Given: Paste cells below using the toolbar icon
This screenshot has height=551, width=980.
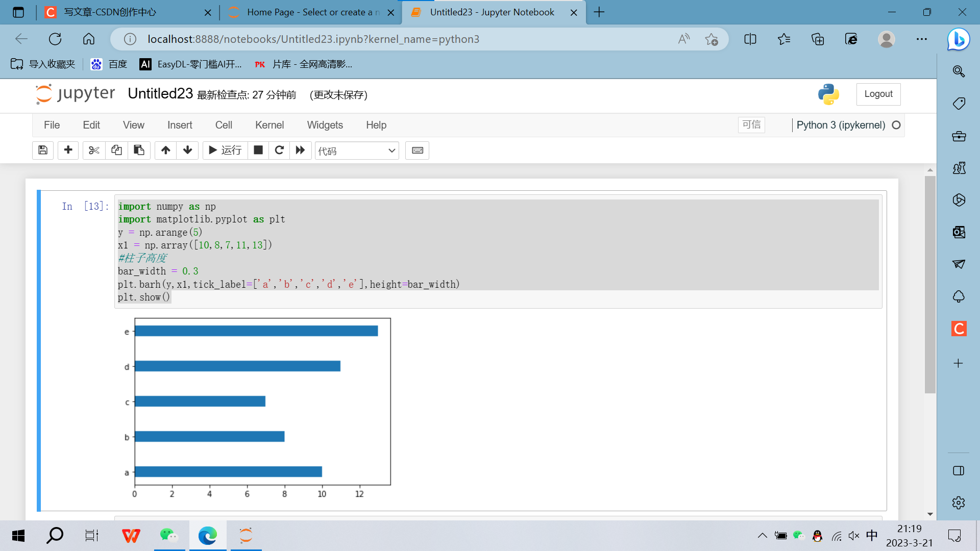Looking at the screenshot, I should pyautogui.click(x=139, y=150).
